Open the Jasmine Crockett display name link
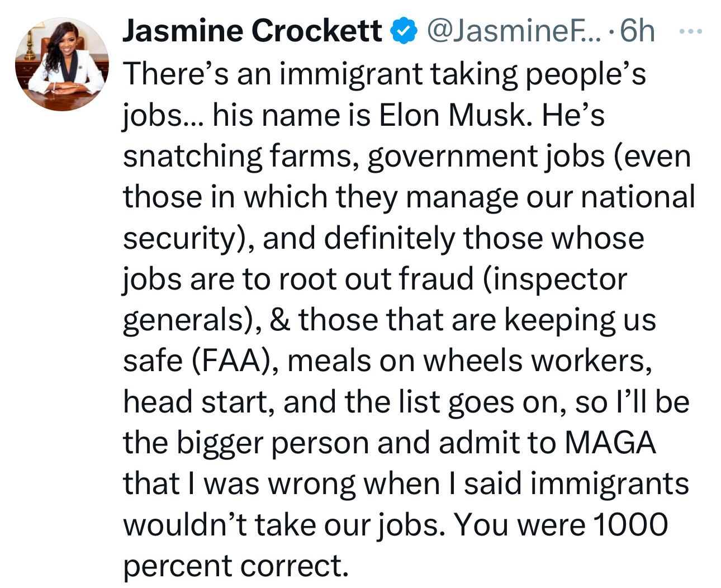Viewport: 721px width, 588px height. click(252, 31)
